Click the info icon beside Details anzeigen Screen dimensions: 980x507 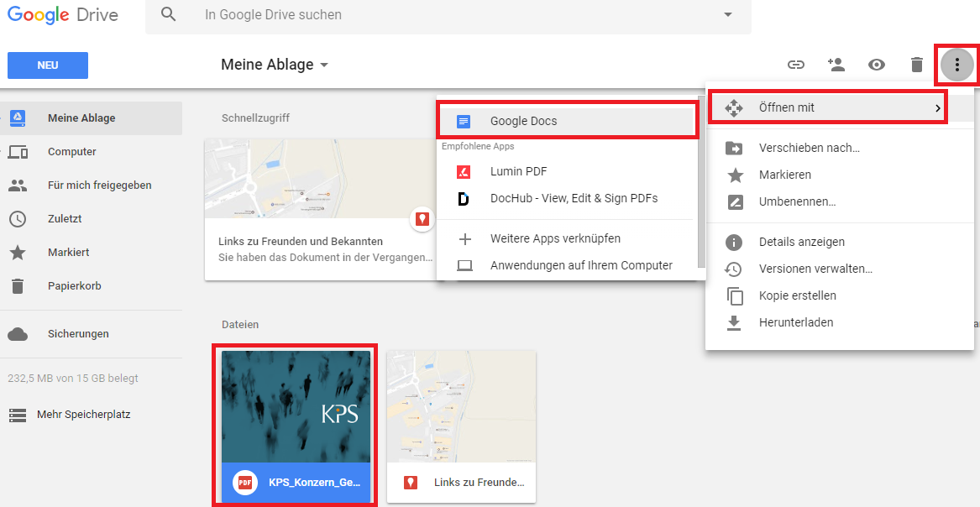point(734,243)
